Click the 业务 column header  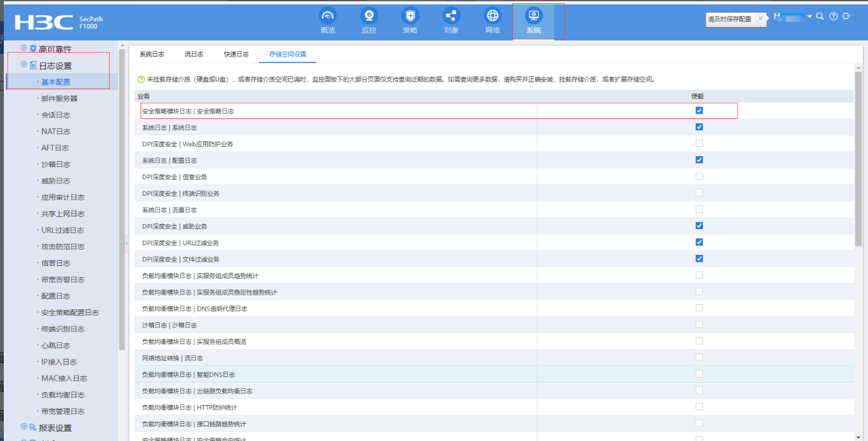pos(144,96)
